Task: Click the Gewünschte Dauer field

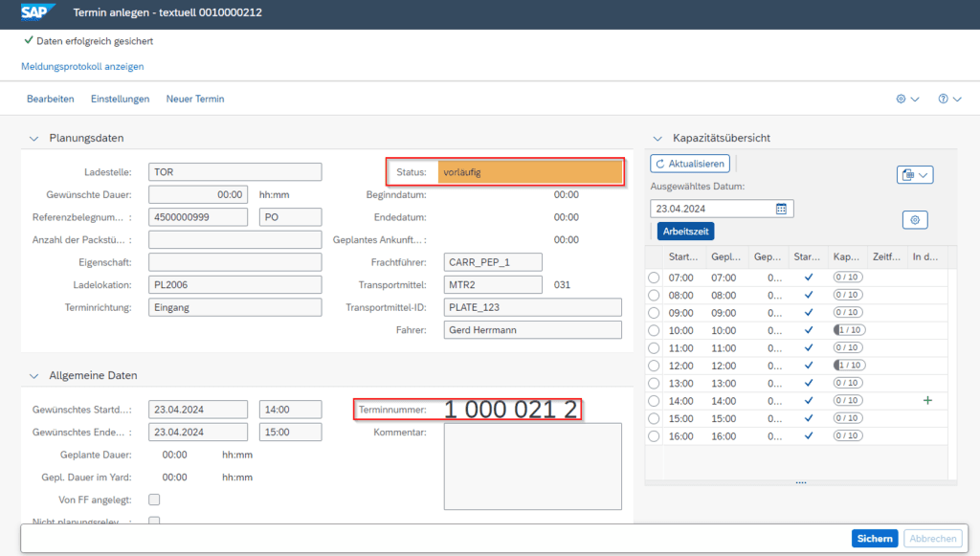Action: tap(198, 195)
